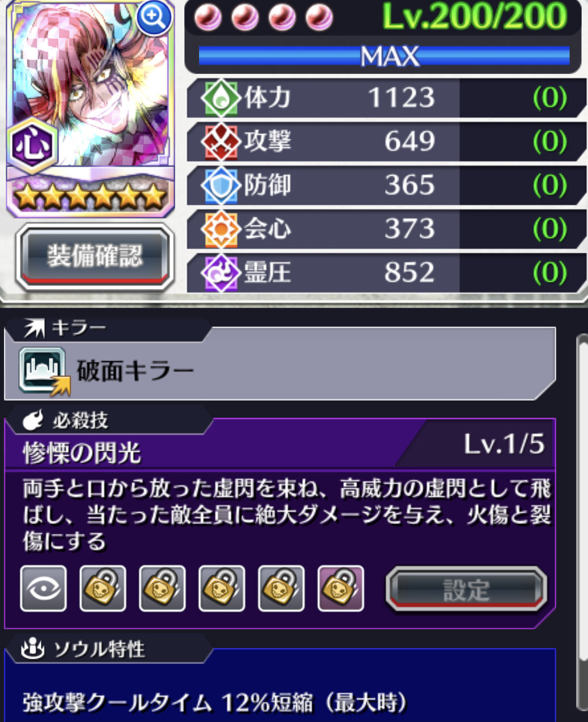Click the blue MAX experience bar
The image size is (588, 722).
pos(384,56)
